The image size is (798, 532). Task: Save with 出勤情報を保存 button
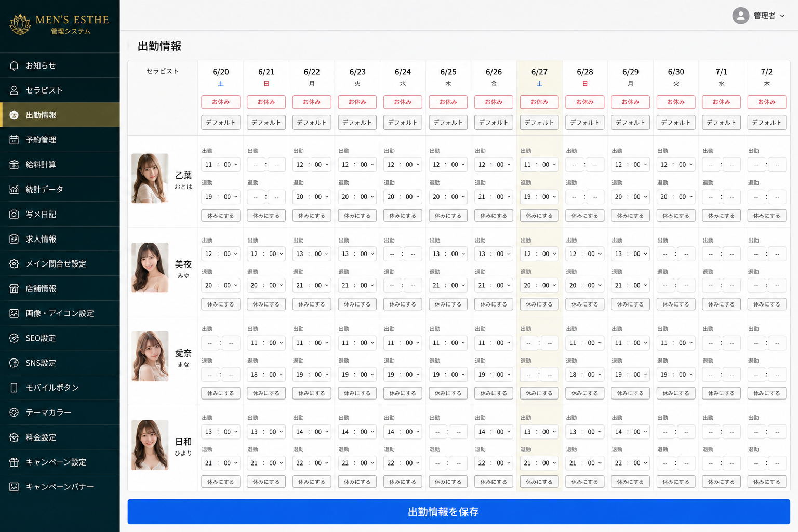tap(459, 512)
